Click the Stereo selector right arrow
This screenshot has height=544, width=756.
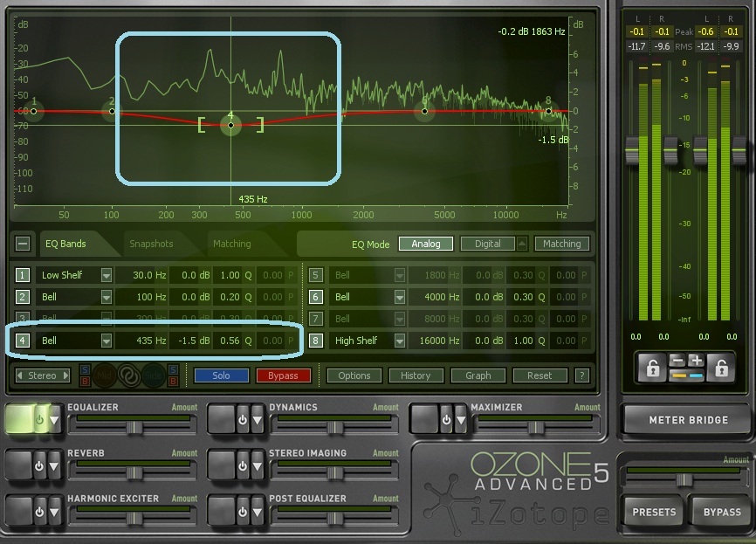66,375
